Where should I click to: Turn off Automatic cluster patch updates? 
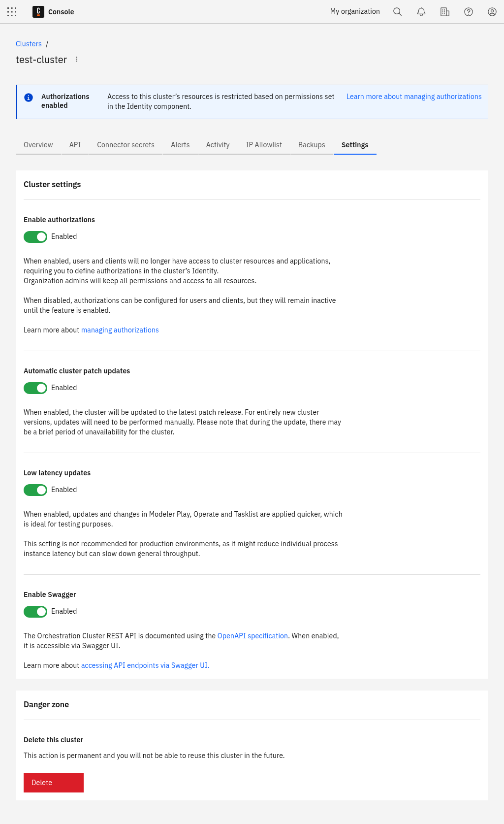(x=35, y=388)
